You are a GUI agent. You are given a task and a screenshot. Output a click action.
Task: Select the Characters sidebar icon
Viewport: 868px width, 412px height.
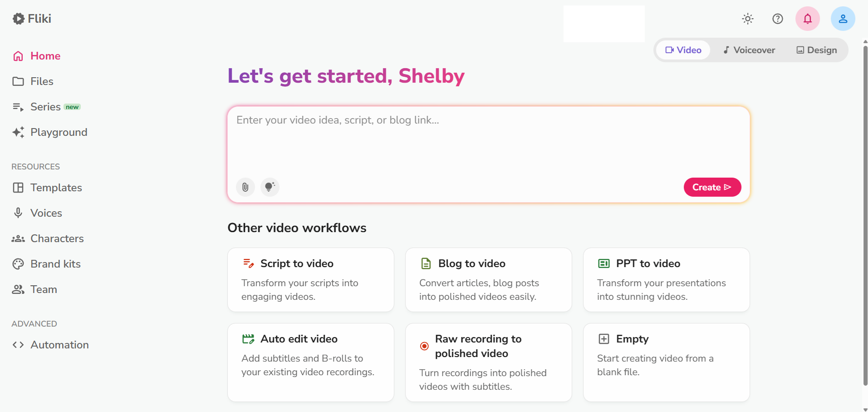(18, 238)
